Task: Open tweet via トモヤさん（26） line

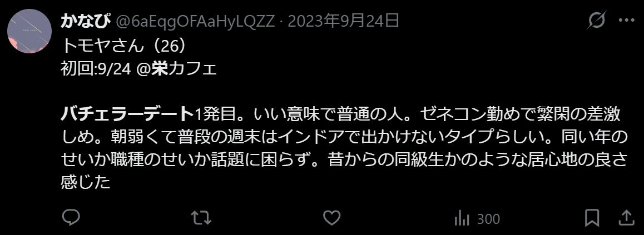Action: [123, 46]
